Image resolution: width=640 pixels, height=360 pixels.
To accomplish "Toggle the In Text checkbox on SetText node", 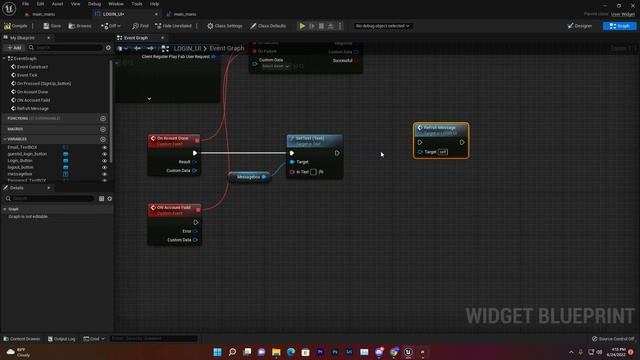I will (313, 172).
